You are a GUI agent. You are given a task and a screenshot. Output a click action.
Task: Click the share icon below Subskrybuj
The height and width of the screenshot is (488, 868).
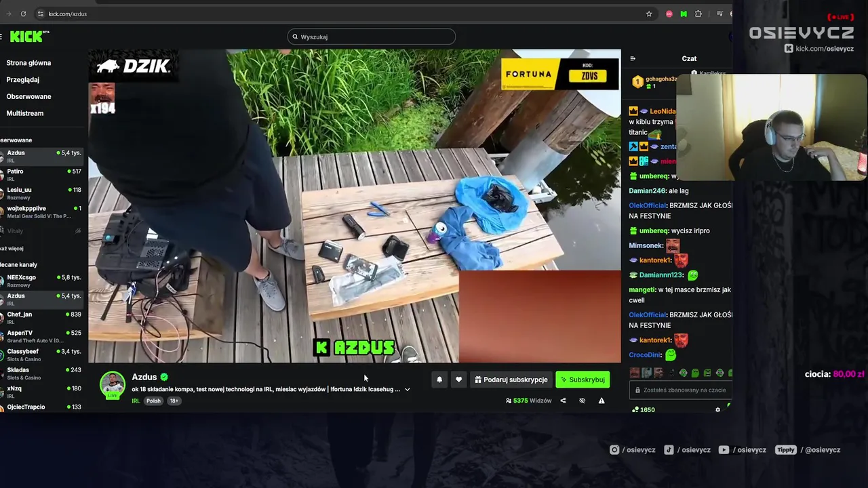tap(563, 401)
